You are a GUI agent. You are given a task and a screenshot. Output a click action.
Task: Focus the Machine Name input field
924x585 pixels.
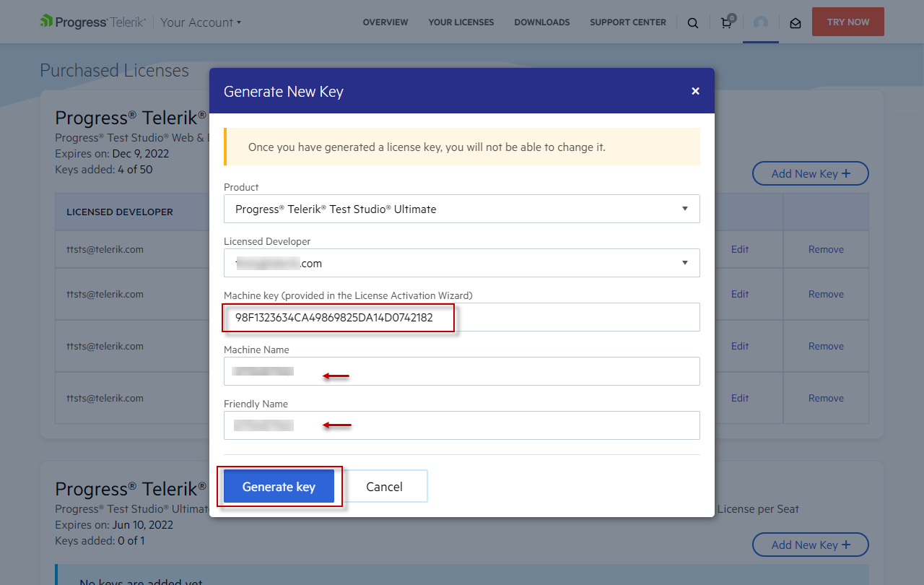[462, 371]
